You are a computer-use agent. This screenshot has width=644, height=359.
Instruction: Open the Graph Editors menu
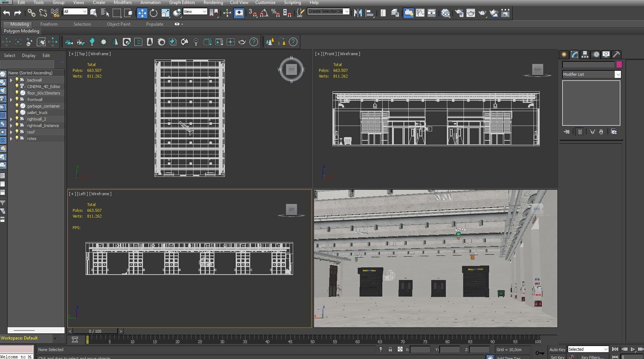click(x=182, y=3)
